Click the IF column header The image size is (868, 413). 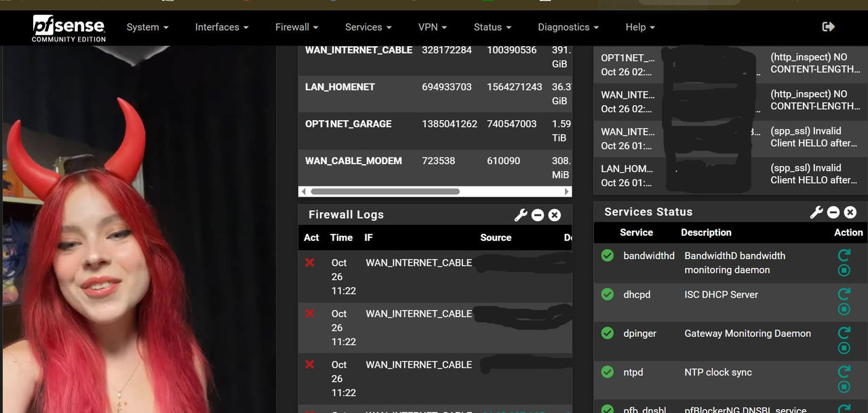point(368,237)
